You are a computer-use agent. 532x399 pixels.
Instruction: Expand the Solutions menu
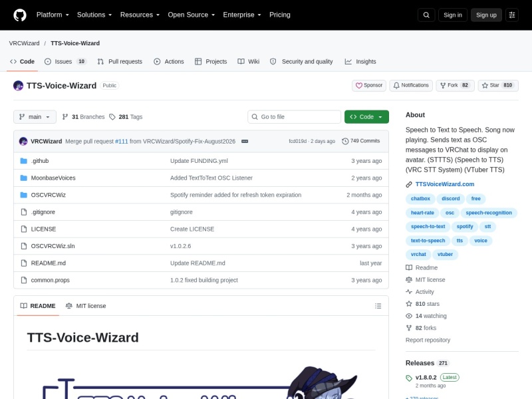click(x=94, y=15)
